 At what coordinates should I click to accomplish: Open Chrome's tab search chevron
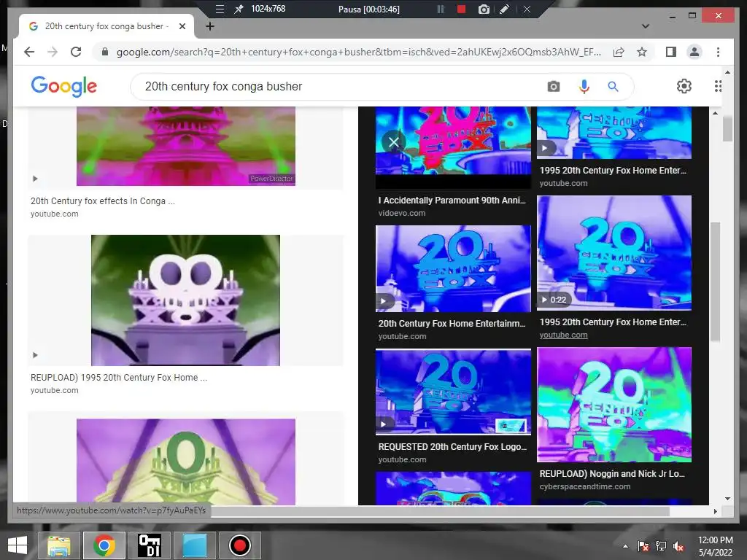pos(646,26)
